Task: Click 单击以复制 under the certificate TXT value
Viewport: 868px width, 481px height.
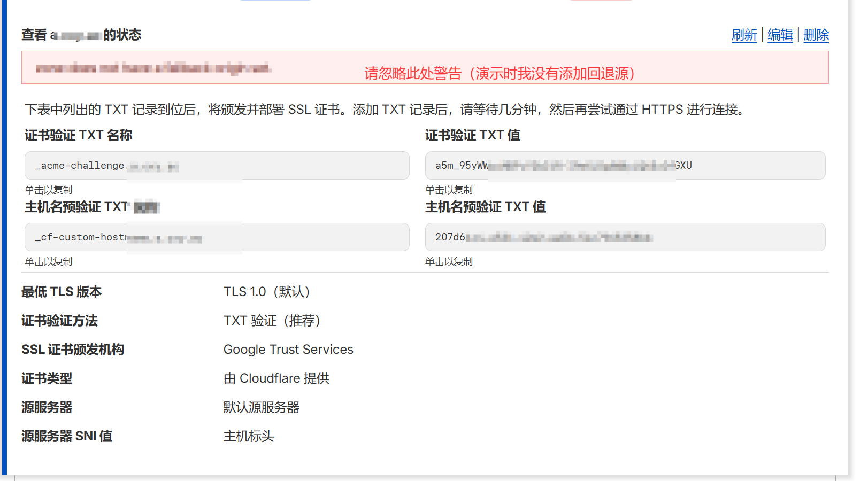Action: coord(449,190)
